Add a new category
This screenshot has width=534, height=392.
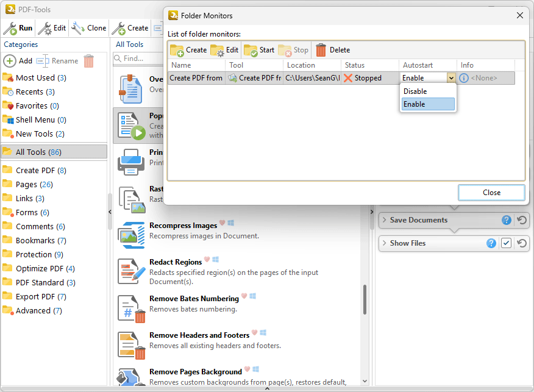point(18,61)
